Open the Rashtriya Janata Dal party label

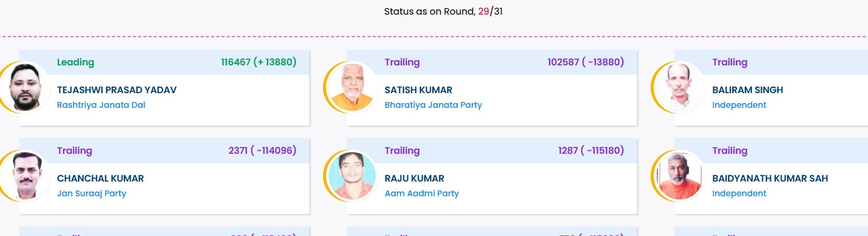[x=101, y=105]
